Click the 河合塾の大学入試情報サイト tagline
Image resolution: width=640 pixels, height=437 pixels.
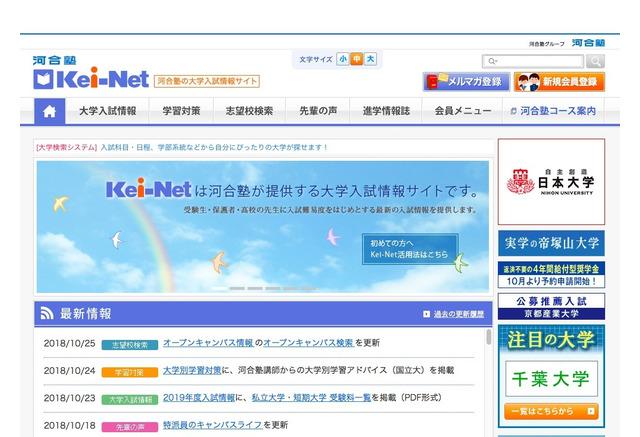click(207, 81)
